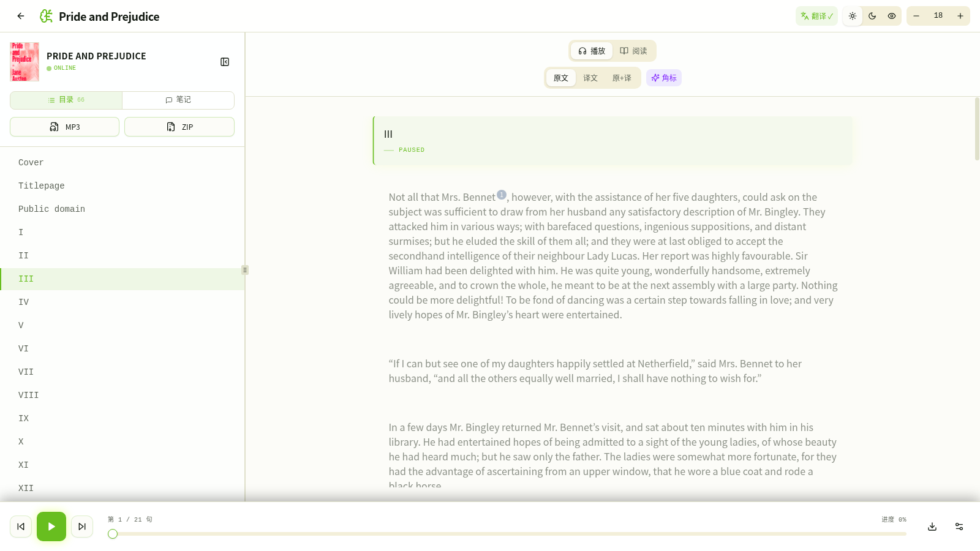Click the 进度 0% progress label

click(x=894, y=519)
